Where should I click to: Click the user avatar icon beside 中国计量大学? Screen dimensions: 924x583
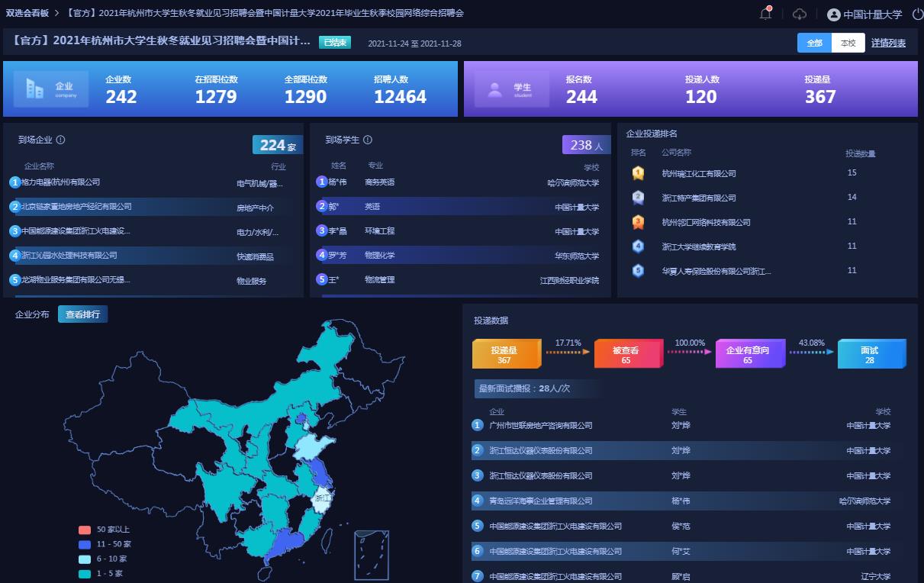click(x=833, y=14)
